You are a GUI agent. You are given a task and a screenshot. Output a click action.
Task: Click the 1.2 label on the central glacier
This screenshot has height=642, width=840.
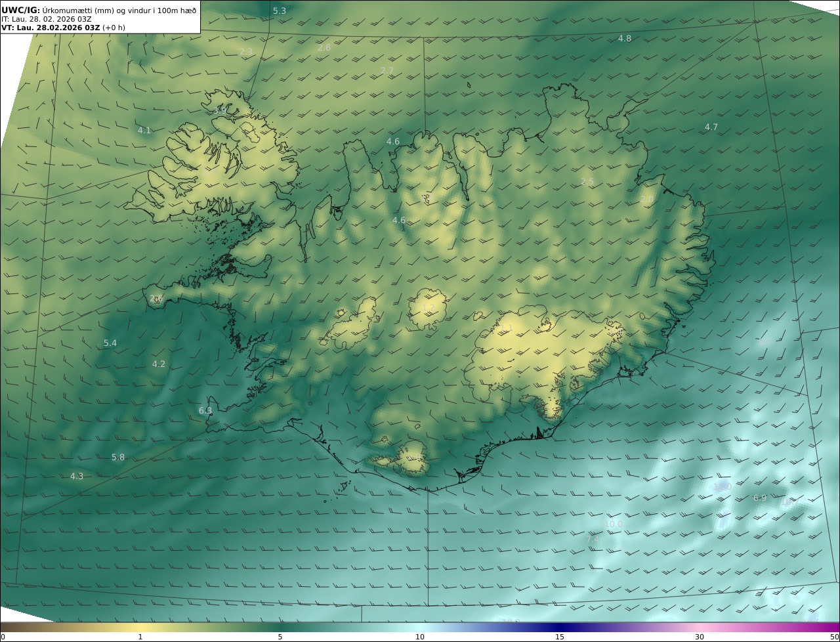point(429,307)
